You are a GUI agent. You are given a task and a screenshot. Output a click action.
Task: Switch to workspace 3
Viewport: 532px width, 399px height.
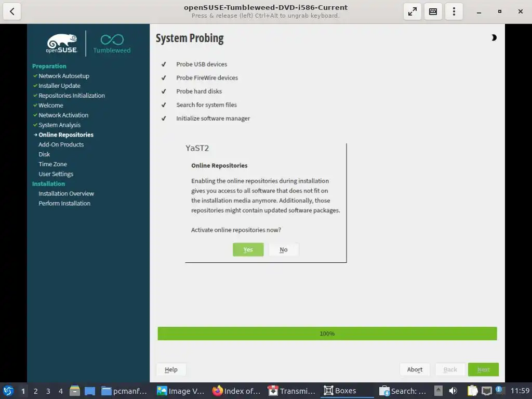coord(48,391)
